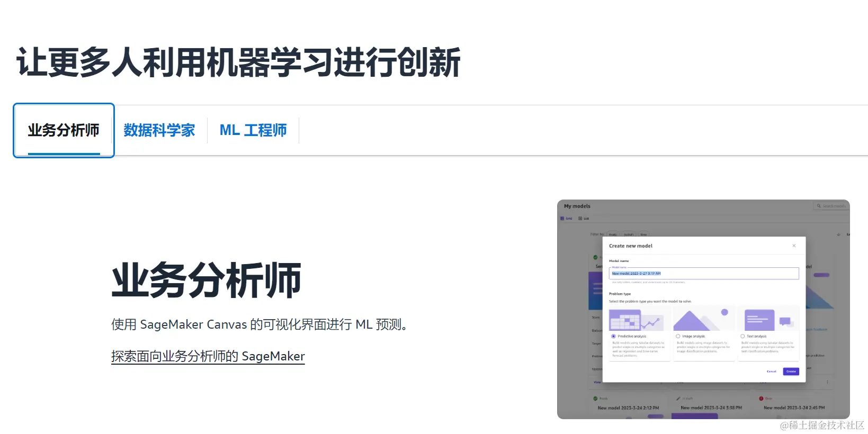
Task: Click New model 2023-3-24 2:45 PM title
Action: (x=794, y=408)
